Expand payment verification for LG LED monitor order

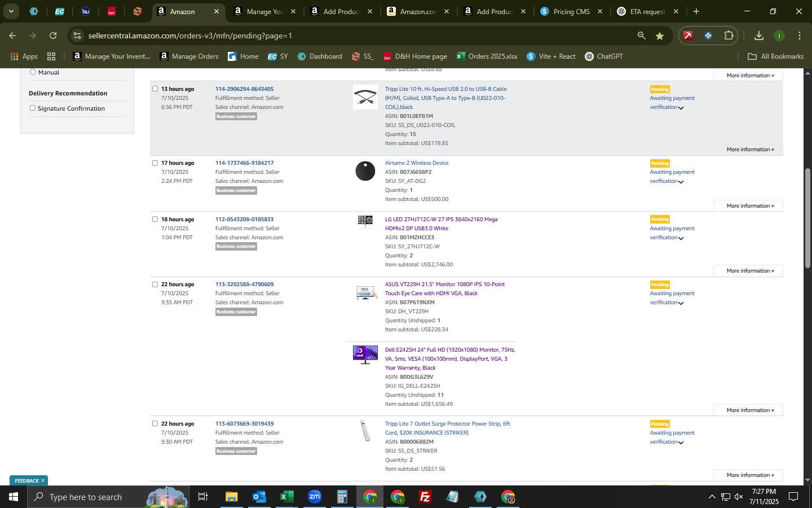click(x=681, y=238)
